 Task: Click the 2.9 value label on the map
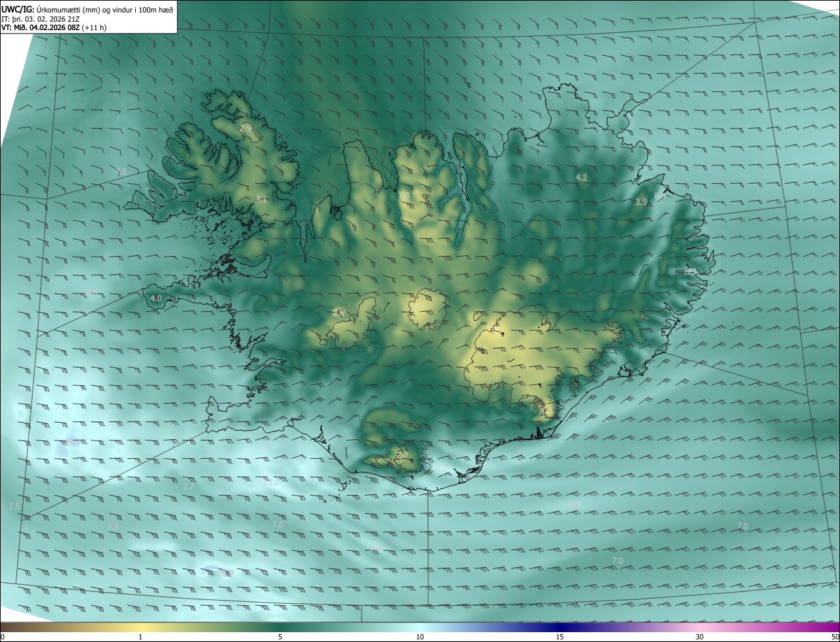(246, 128)
